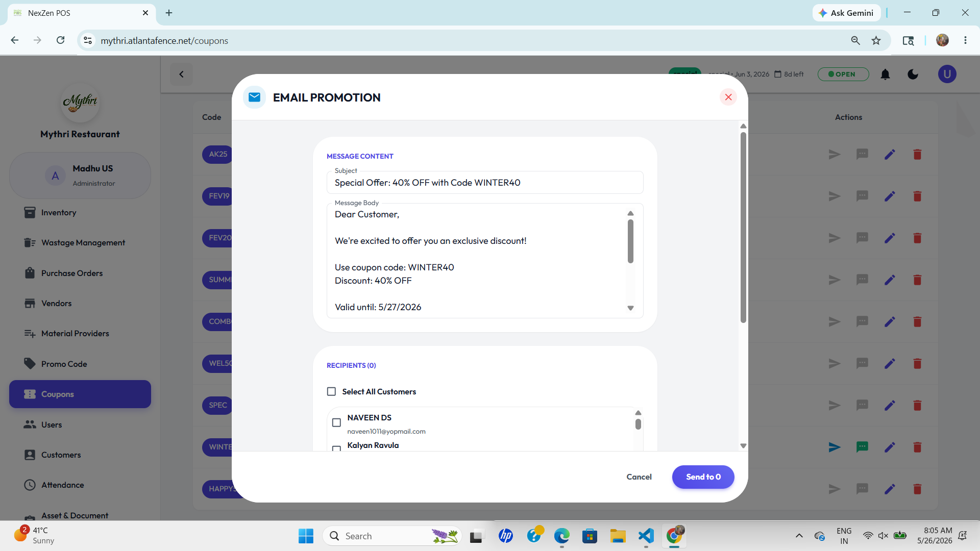Check Select All Customers checkbox
The height and width of the screenshot is (551, 980).
click(x=331, y=391)
